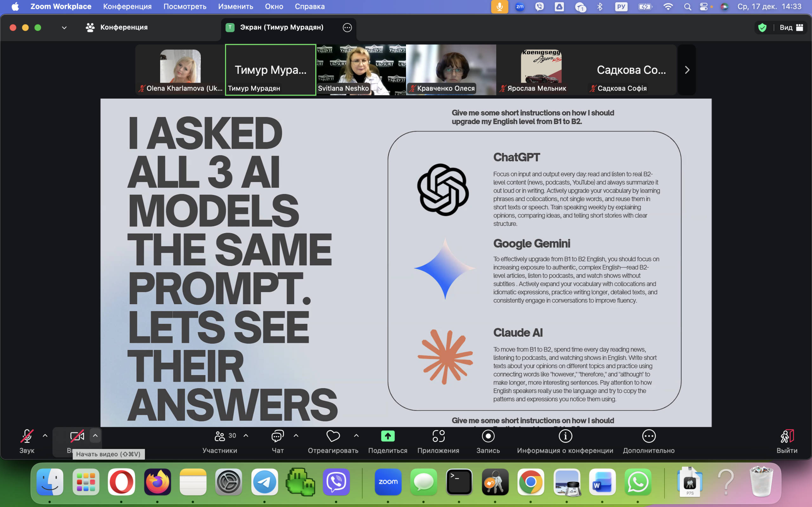This screenshot has height=507, width=812.
Task: Open the Apps panel
Action: pyautogui.click(x=438, y=436)
